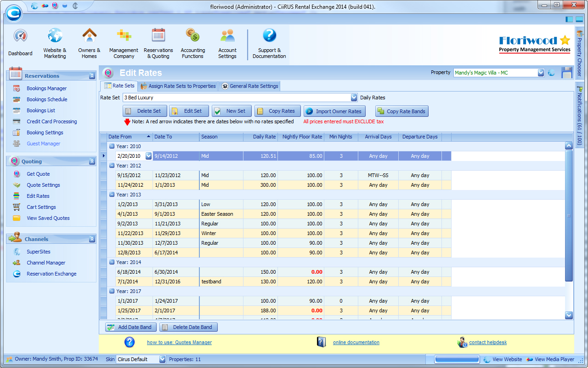Open how to use: Quotes Manager link
Viewport: 588px width, 368px height.
[x=179, y=342]
